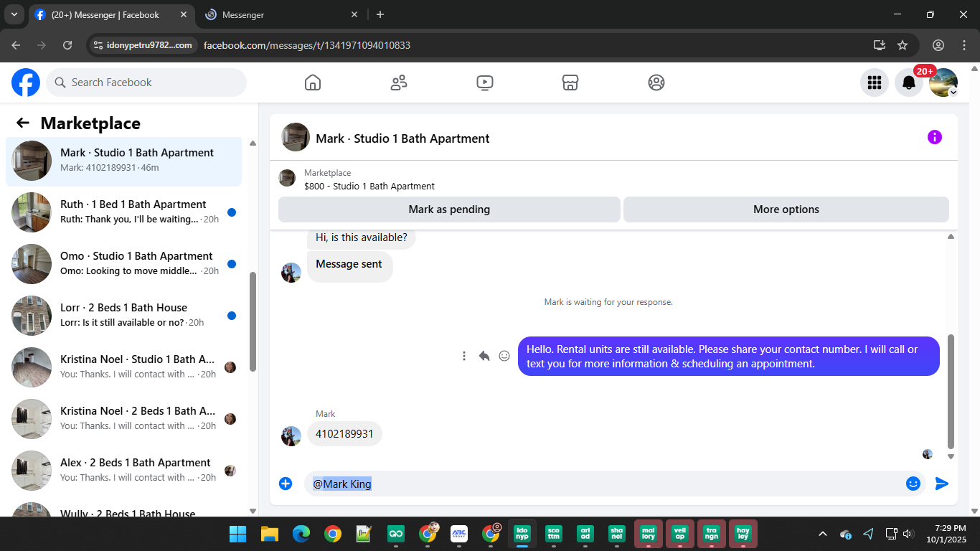Bookmark this page with the star icon
This screenshot has width=980, height=551.
pos(903,45)
